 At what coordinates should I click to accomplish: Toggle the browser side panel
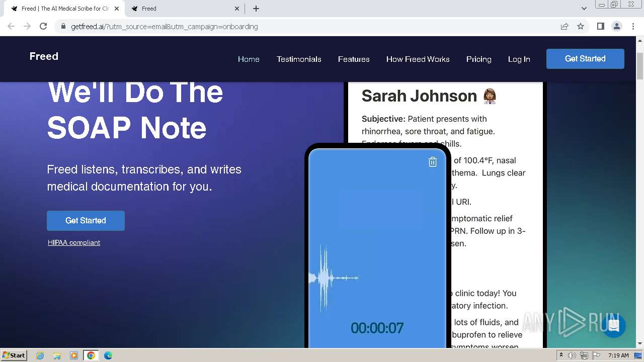pos(600,26)
